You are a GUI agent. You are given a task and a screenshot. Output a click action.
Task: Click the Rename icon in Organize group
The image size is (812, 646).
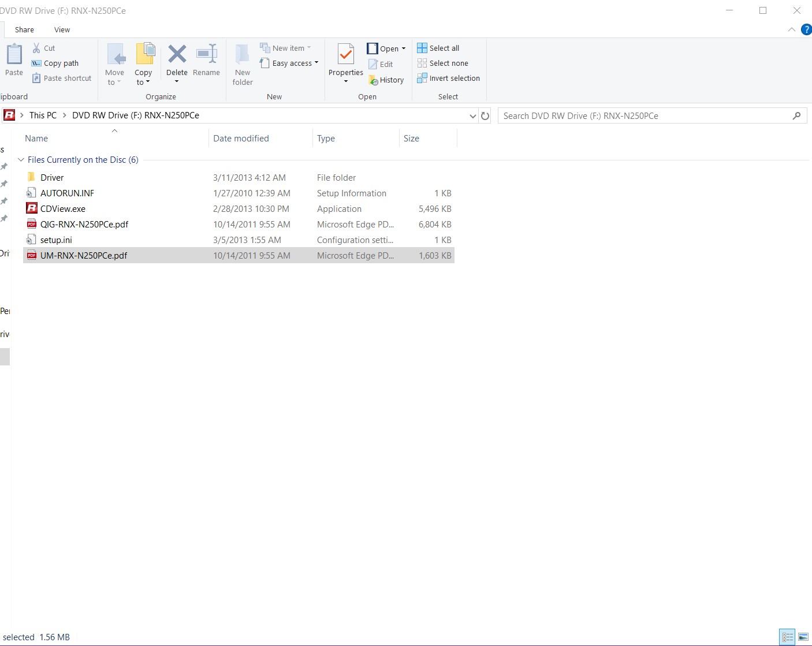tap(206, 55)
